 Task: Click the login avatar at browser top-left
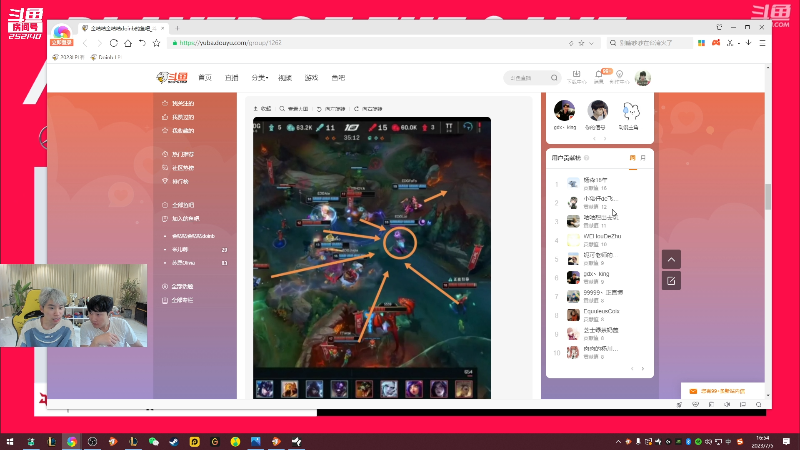click(62, 34)
